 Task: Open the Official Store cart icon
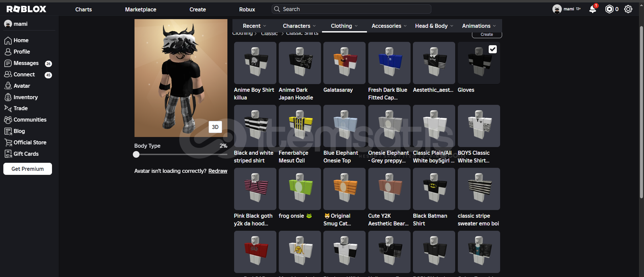tap(8, 142)
